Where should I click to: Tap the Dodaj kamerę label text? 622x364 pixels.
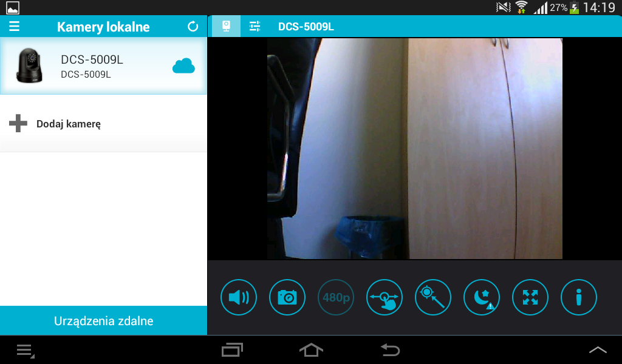click(x=69, y=124)
